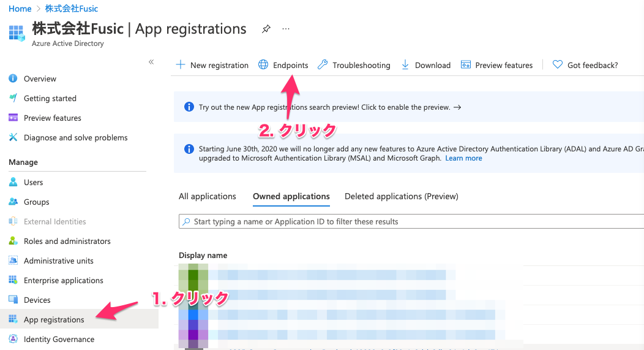
Task: Click the New registration plus icon
Action: [181, 65]
